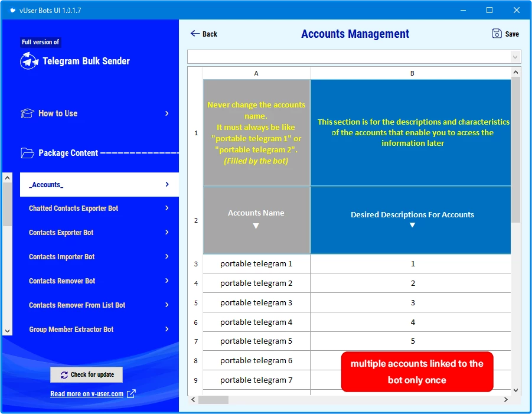Select row 9 header
This screenshot has width=532, height=414.
pyautogui.click(x=196, y=380)
